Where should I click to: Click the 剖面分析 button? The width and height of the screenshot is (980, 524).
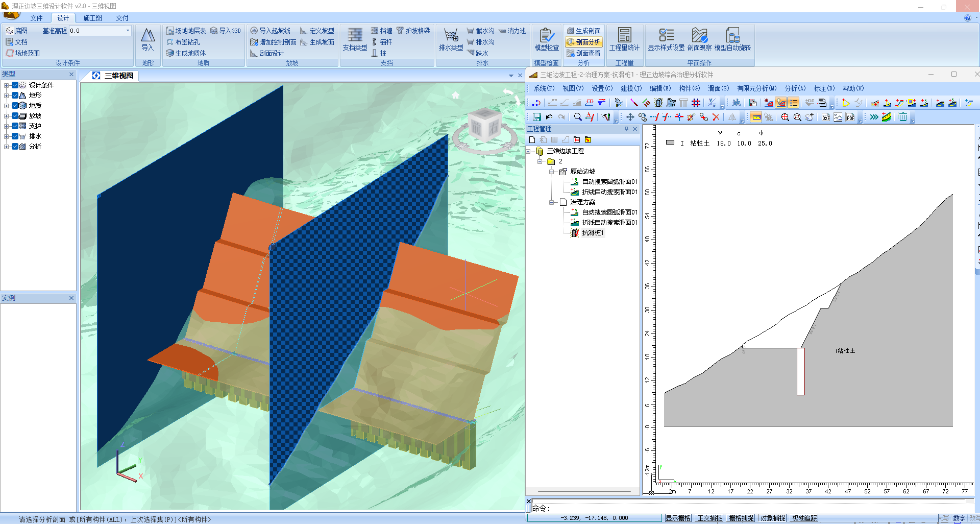point(584,42)
